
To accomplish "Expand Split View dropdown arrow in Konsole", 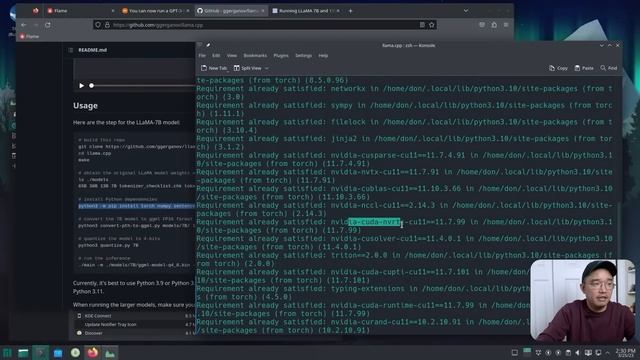I will pos(267,68).
